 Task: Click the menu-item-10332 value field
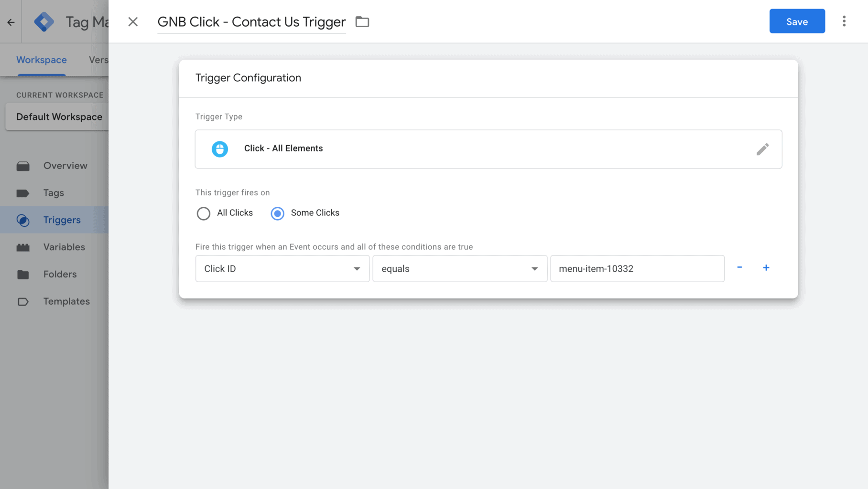[637, 268]
